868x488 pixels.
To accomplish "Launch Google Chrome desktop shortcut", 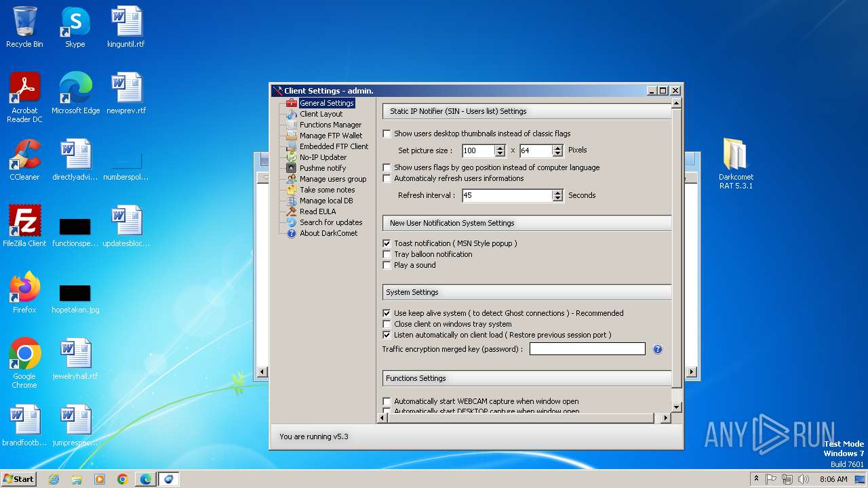I will (x=24, y=363).
